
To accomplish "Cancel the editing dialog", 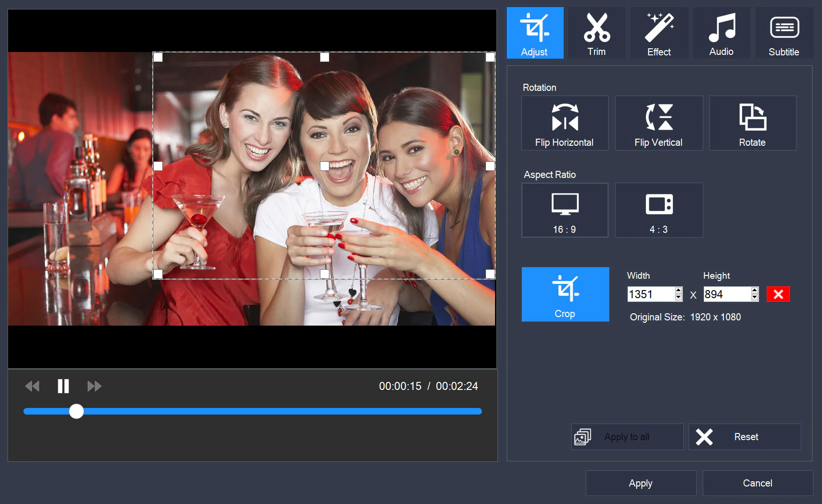I will 758,483.
